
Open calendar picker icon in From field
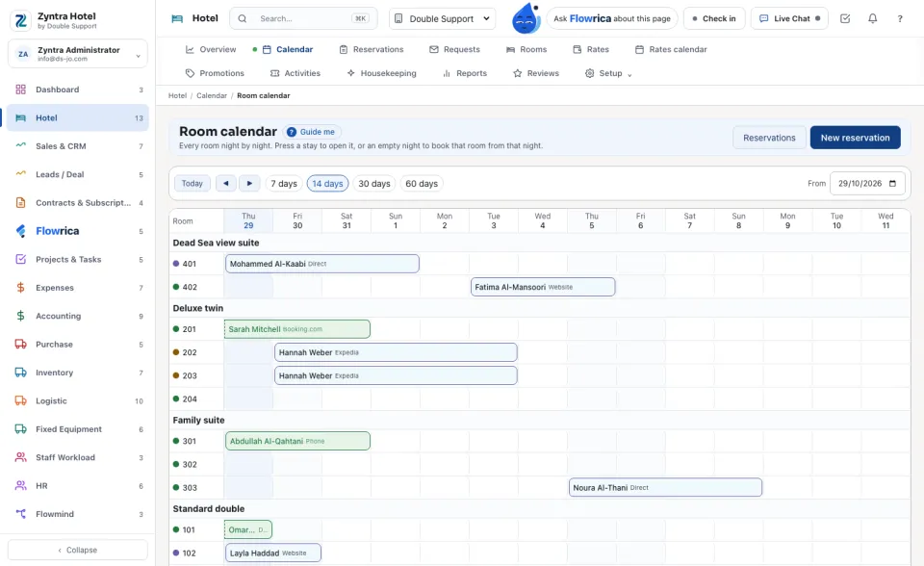pyautogui.click(x=892, y=183)
